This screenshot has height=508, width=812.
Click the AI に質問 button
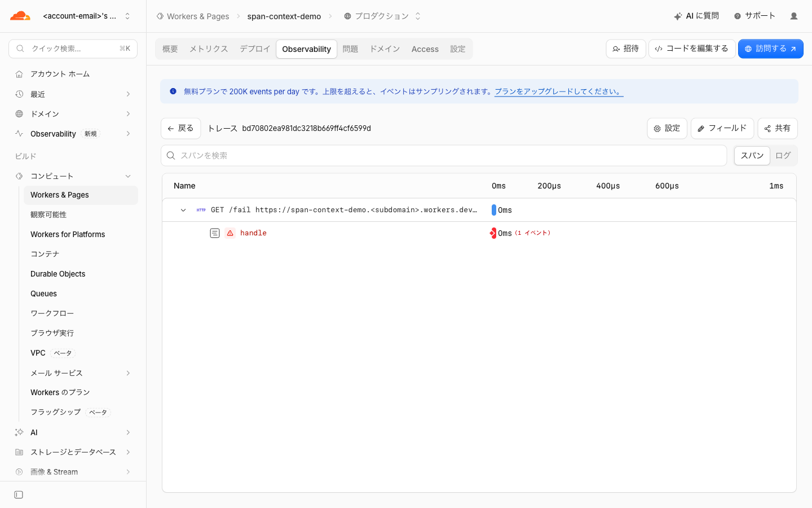coord(696,16)
